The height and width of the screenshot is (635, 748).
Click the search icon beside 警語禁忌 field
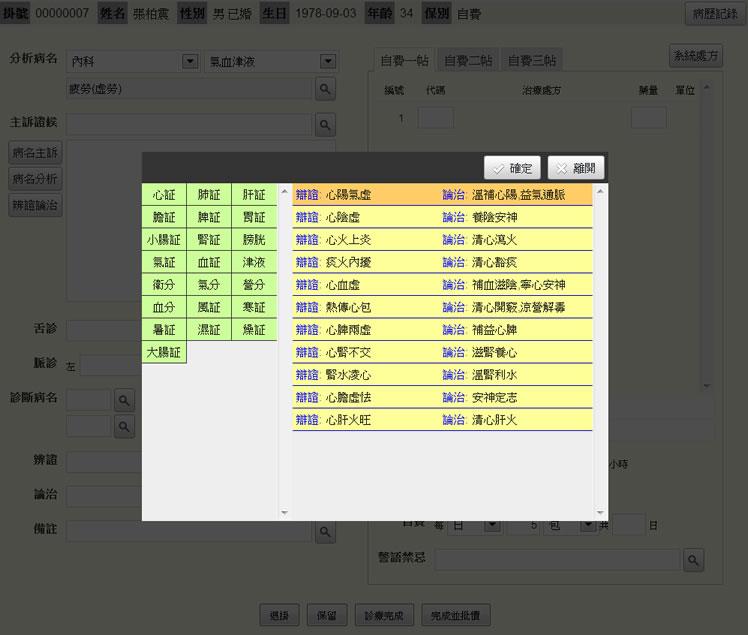click(x=693, y=560)
